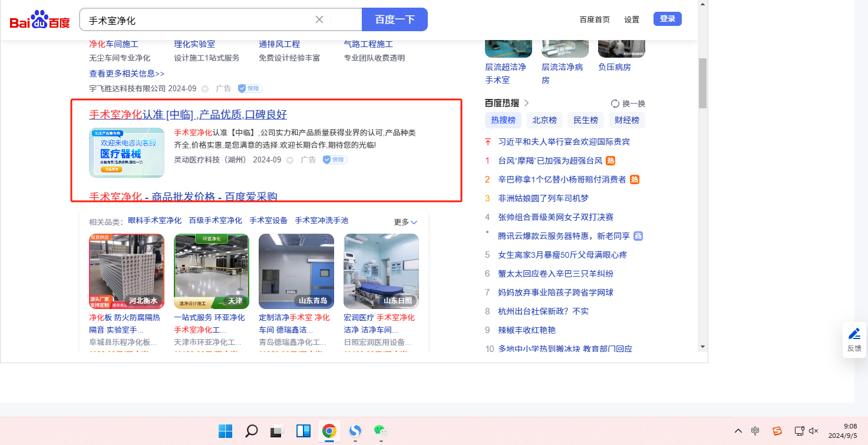
Task: Open taskbar Search magnifier
Action: (x=252, y=431)
